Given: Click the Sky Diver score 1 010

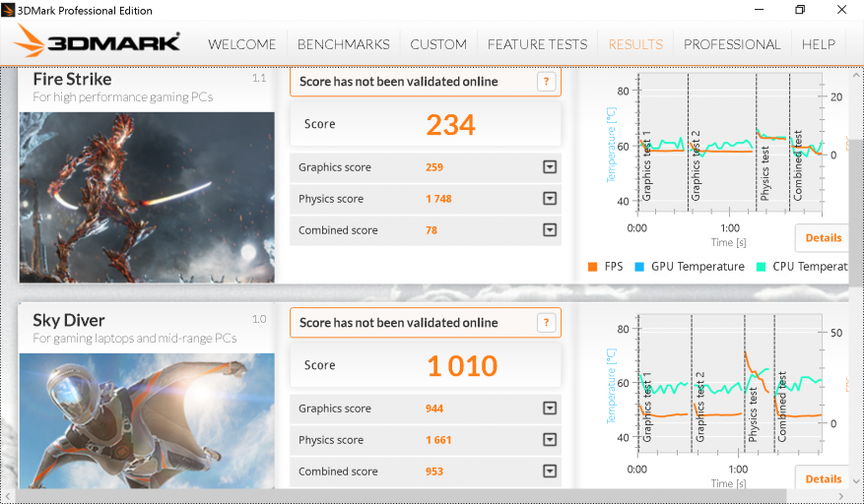Looking at the screenshot, I should click(462, 366).
